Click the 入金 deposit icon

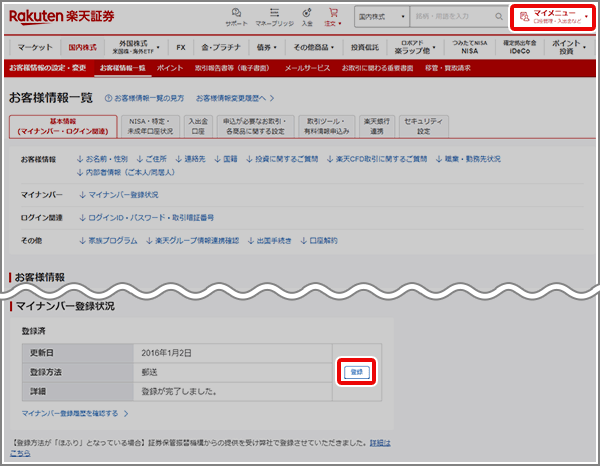(307, 17)
